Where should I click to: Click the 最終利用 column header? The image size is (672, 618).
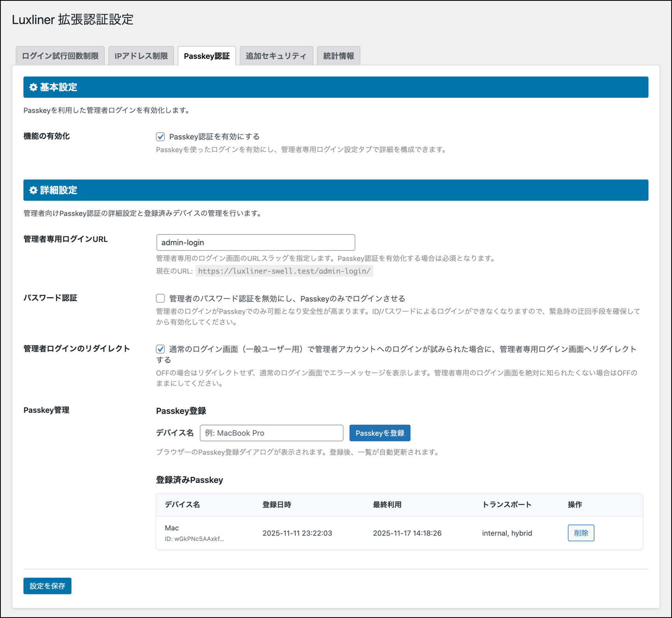tap(387, 505)
